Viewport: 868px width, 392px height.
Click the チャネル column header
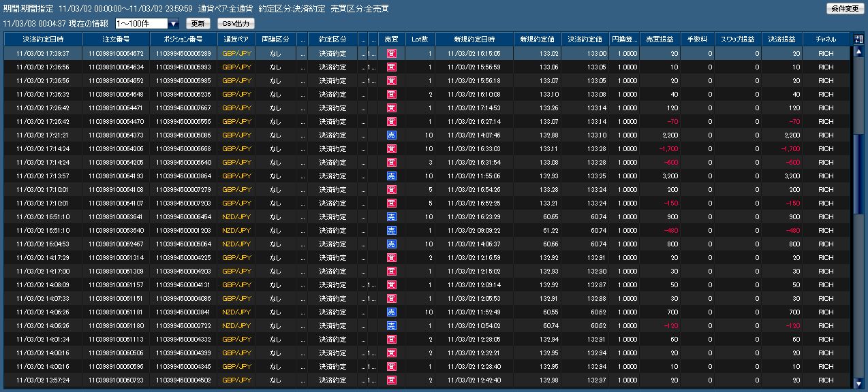pyautogui.click(x=826, y=39)
